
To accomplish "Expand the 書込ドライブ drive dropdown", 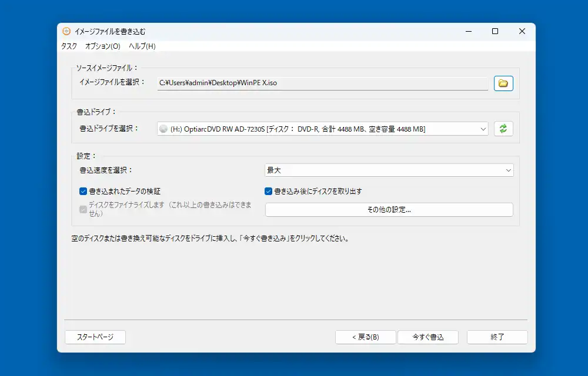I will tap(483, 129).
